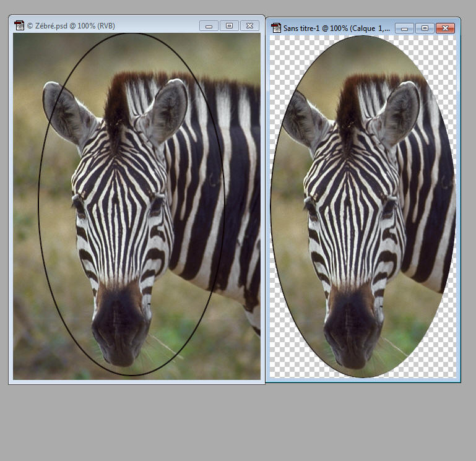Maximize the Sans titre-1 window
Screen dimensions: 476x461
click(x=425, y=28)
